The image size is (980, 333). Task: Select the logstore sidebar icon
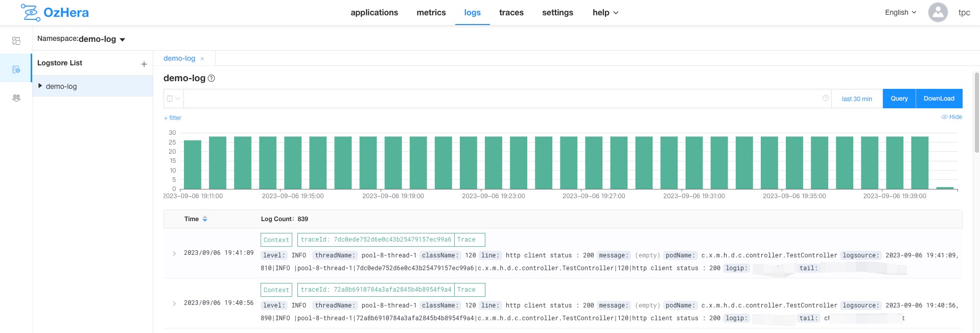coord(16,69)
